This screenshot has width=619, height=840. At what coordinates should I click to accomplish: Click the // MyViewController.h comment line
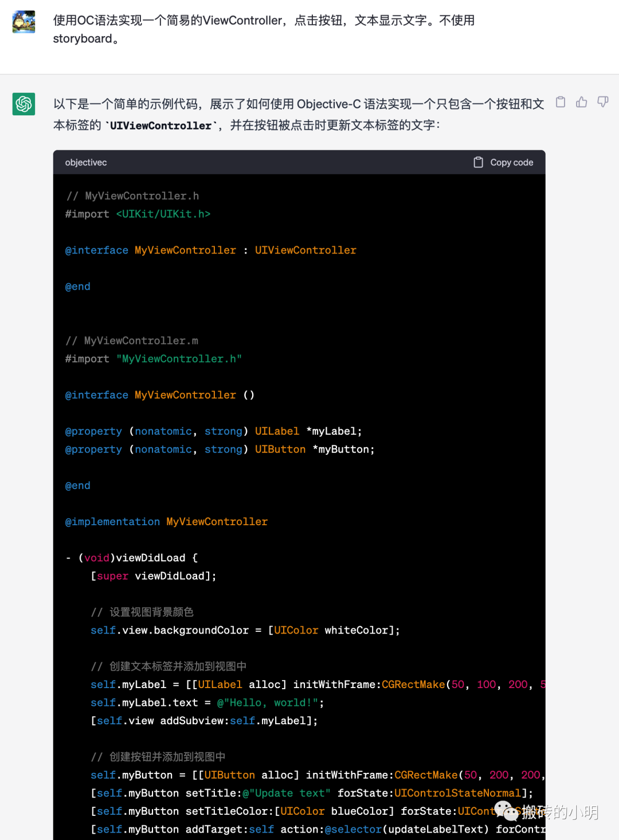coord(132,196)
